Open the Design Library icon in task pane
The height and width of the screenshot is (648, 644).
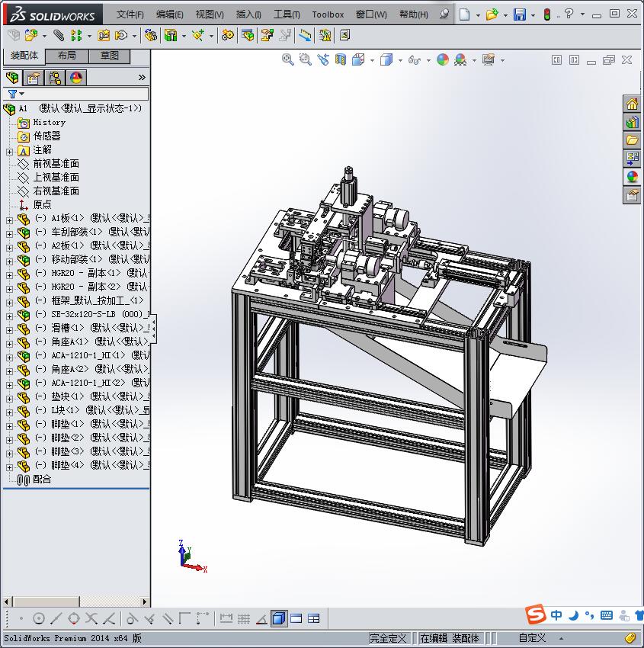(632, 122)
